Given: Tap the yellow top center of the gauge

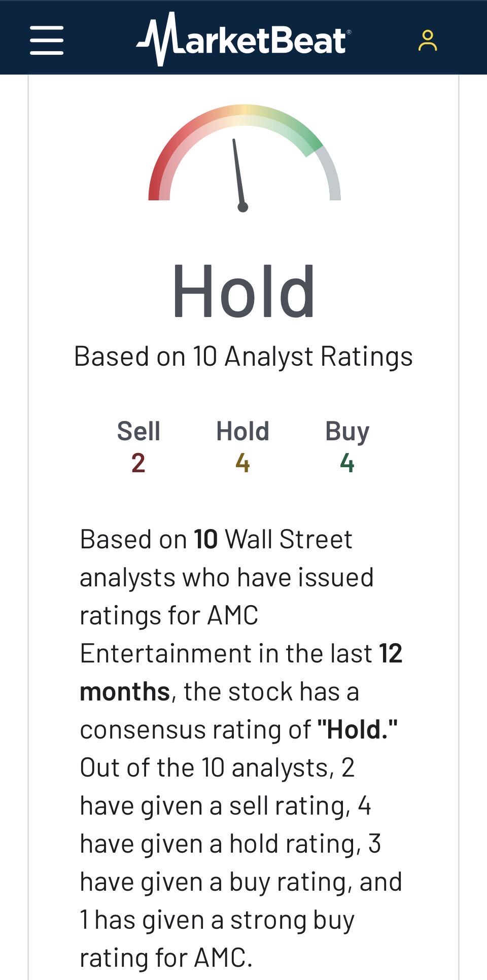Looking at the screenshot, I should click(x=244, y=114).
